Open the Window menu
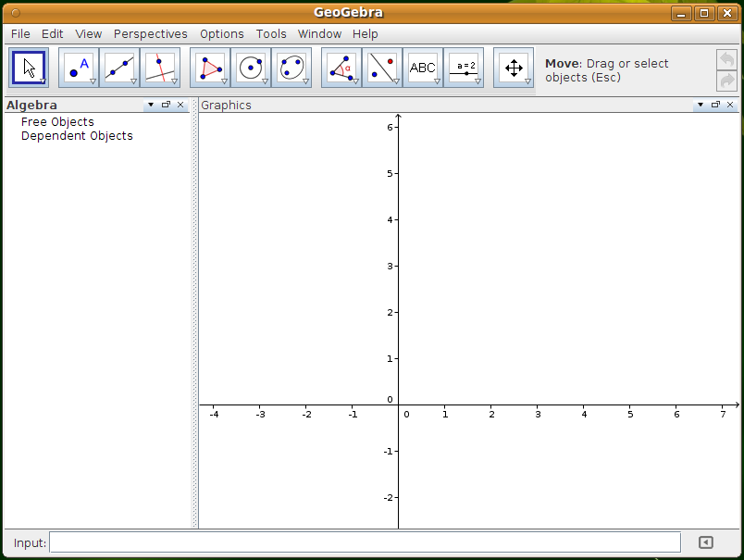The height and width of the screenshot is (560, 744). click(x=319, y=34)
